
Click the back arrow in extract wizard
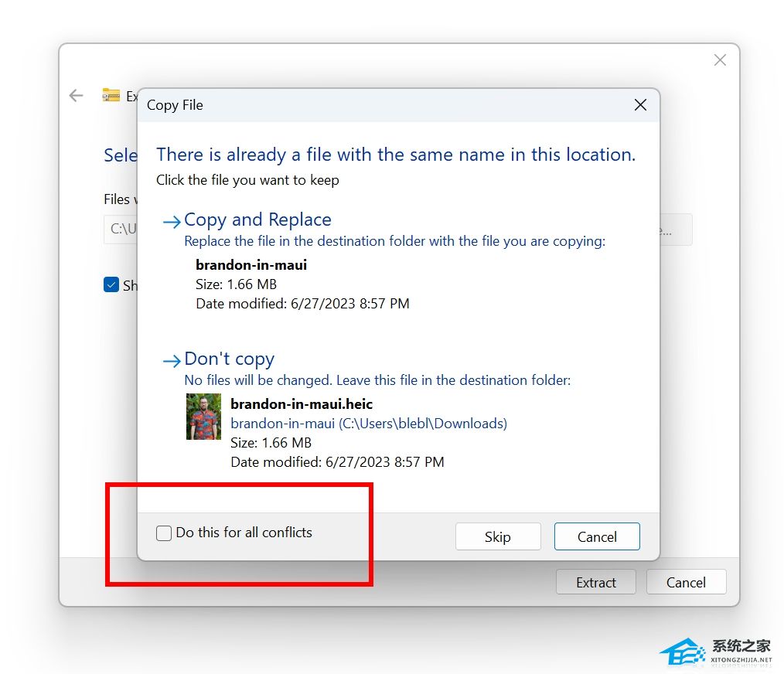(76, 96)
